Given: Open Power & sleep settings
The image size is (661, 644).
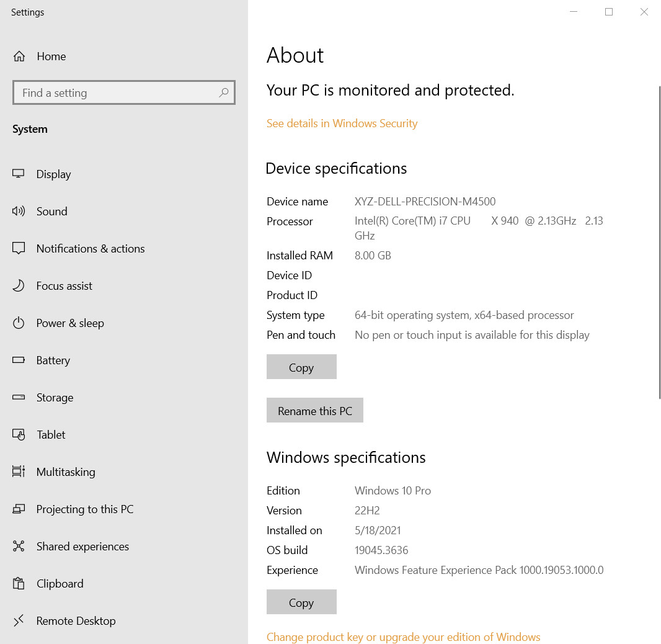Looking at the screenshot, I should click(x=70, y=323).
